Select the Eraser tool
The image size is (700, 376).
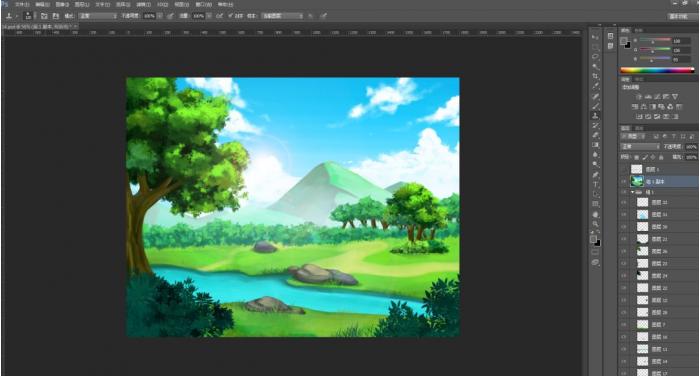coord(595,135)
